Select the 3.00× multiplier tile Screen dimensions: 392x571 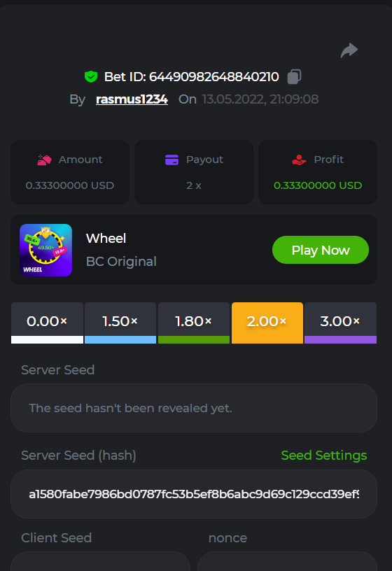341,323
